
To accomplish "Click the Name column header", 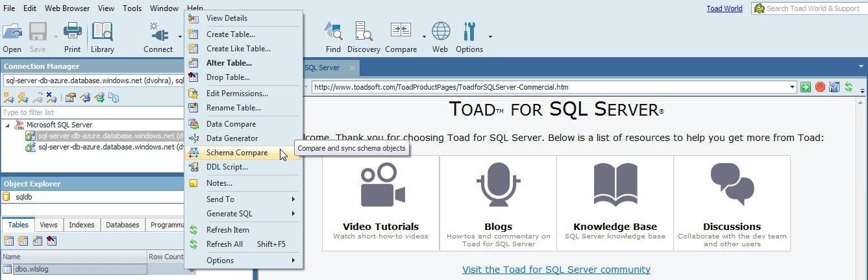I will click(74, 257).
